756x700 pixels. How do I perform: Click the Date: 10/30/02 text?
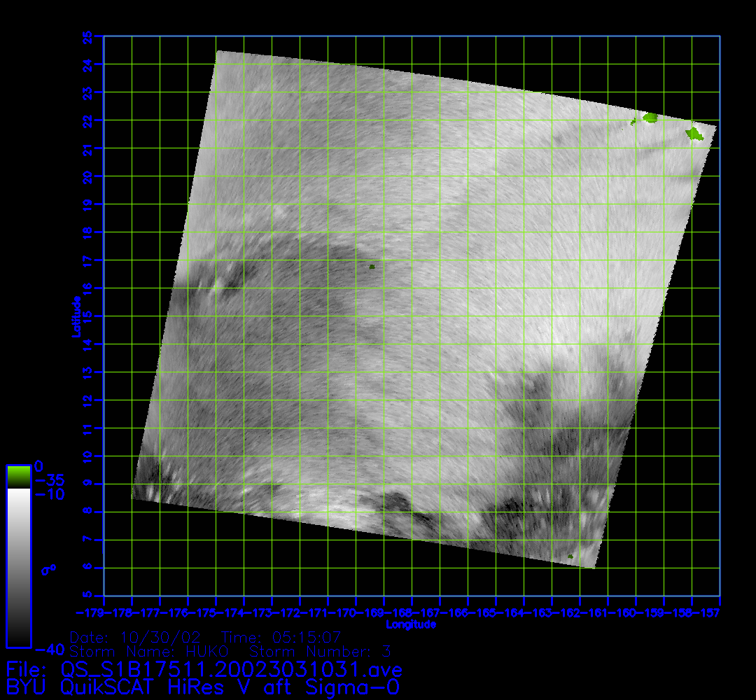(x=136, y=638)
